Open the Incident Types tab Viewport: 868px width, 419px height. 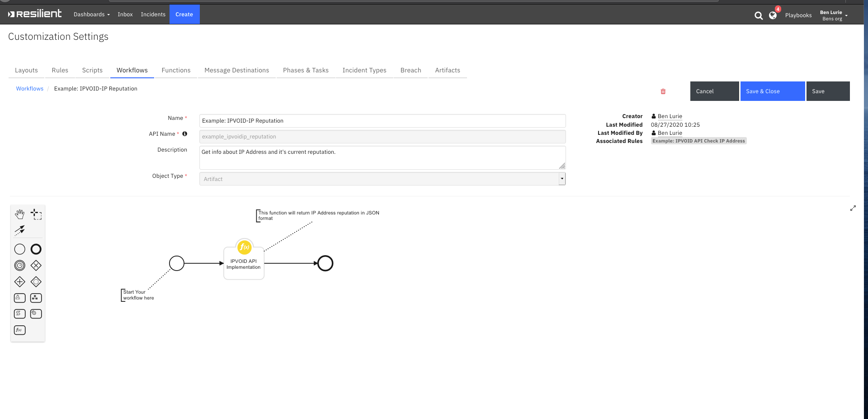[364, 70]
